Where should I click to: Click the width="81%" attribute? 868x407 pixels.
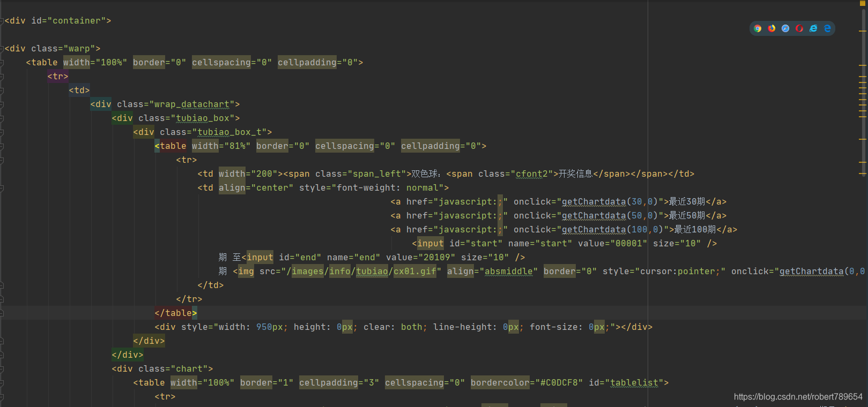[x=221, y=146]
